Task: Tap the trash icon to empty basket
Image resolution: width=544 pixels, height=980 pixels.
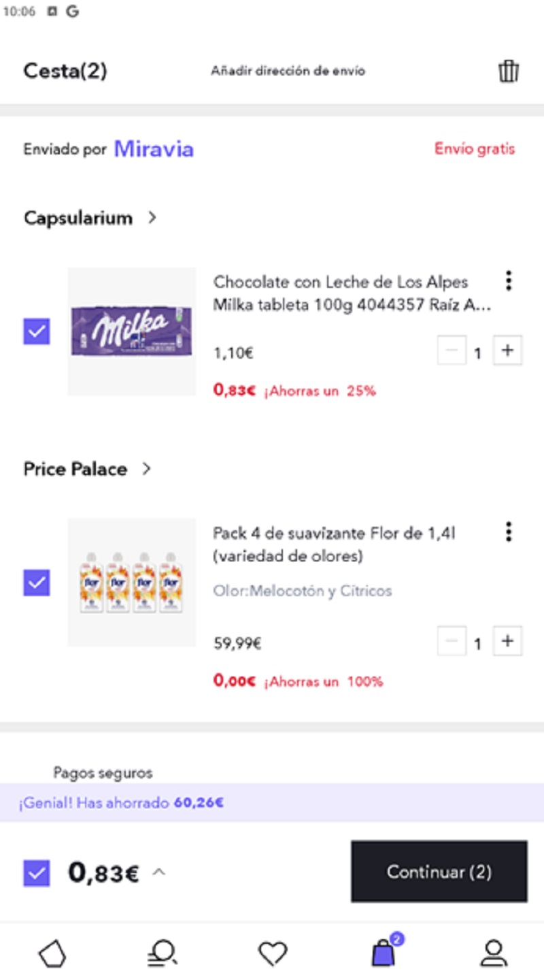Action: (x=509, y=71)
